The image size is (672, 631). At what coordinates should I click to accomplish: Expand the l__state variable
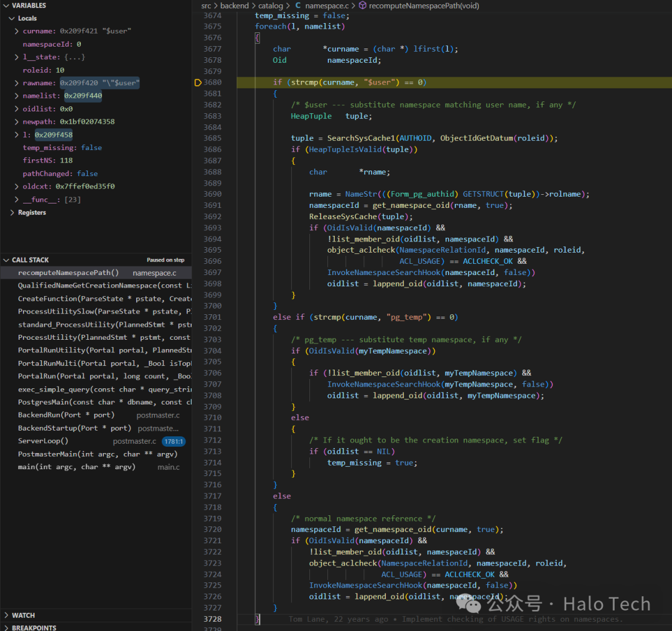click(17, 57)
